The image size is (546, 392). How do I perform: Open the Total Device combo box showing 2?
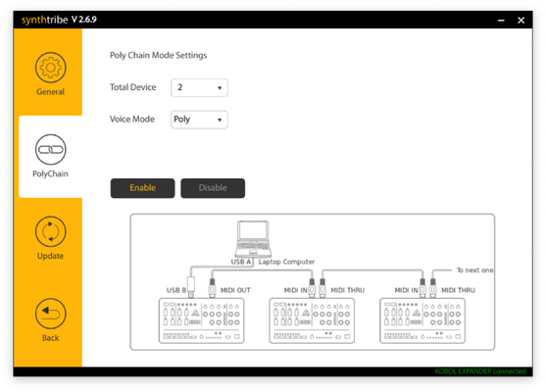click(x=199, y=88)
